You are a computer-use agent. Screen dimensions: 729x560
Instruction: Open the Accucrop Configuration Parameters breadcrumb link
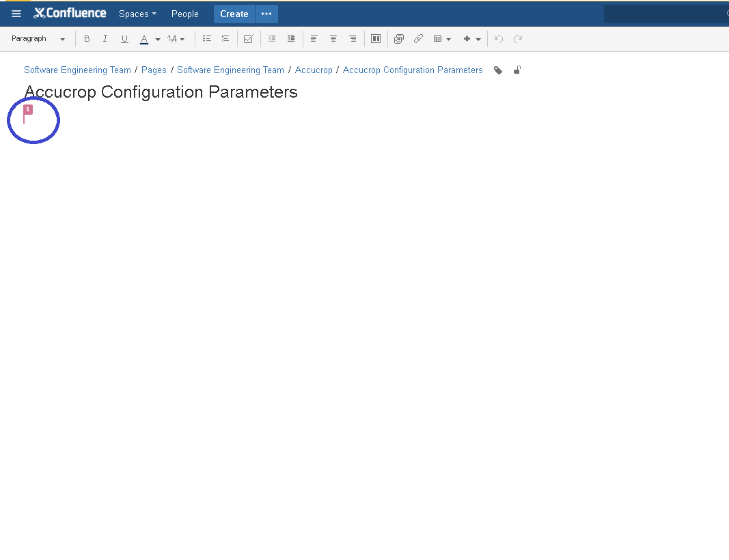click(x=413, y=70)
